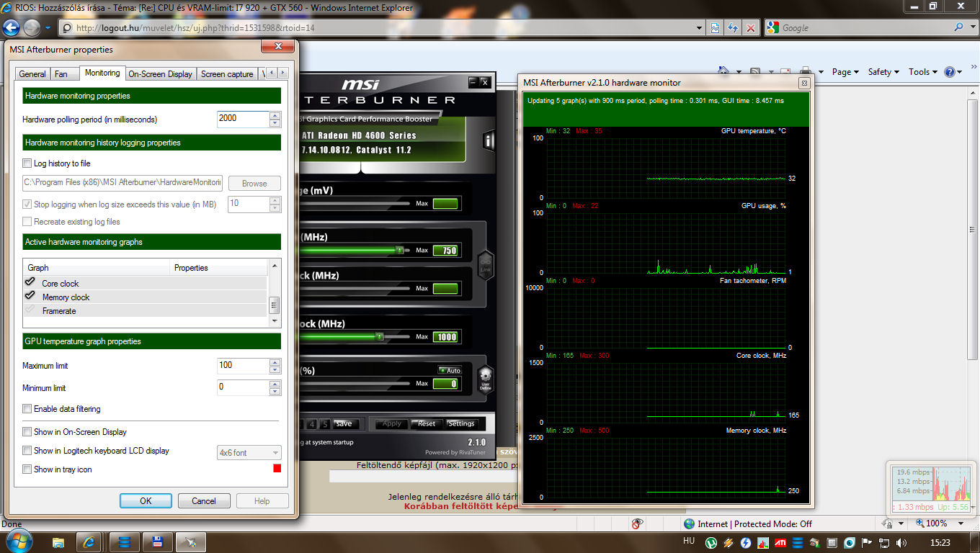This screenshot has width=980, height=553.
Task: Click the IE Print icon
Action: (x=806, y=72)
